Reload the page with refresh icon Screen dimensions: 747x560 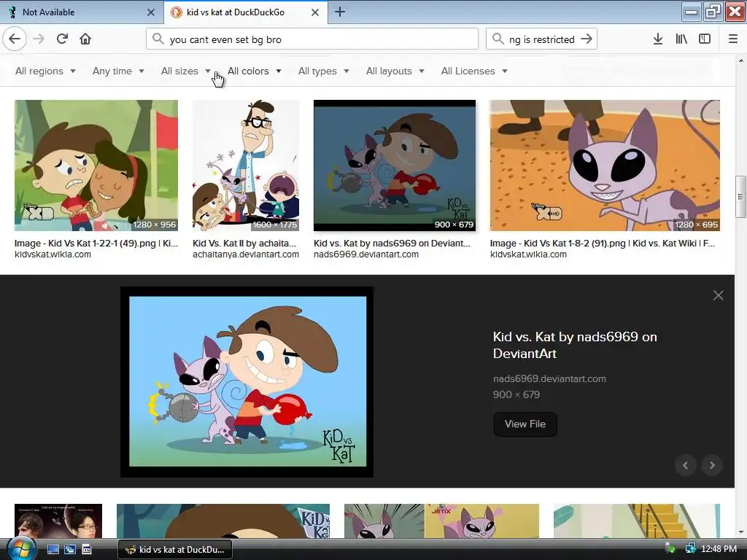click(62, 39)
